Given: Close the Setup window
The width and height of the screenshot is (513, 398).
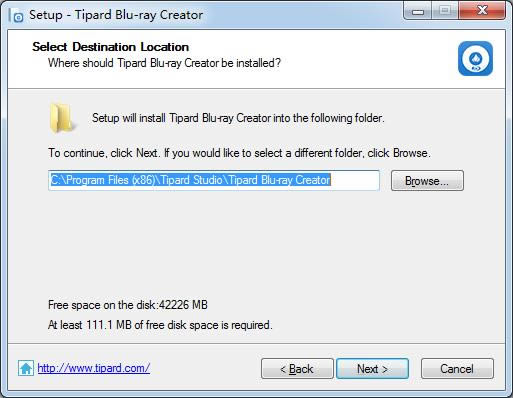Looking at the screenshot, I should pyautogui.click(x=482, y=11).
